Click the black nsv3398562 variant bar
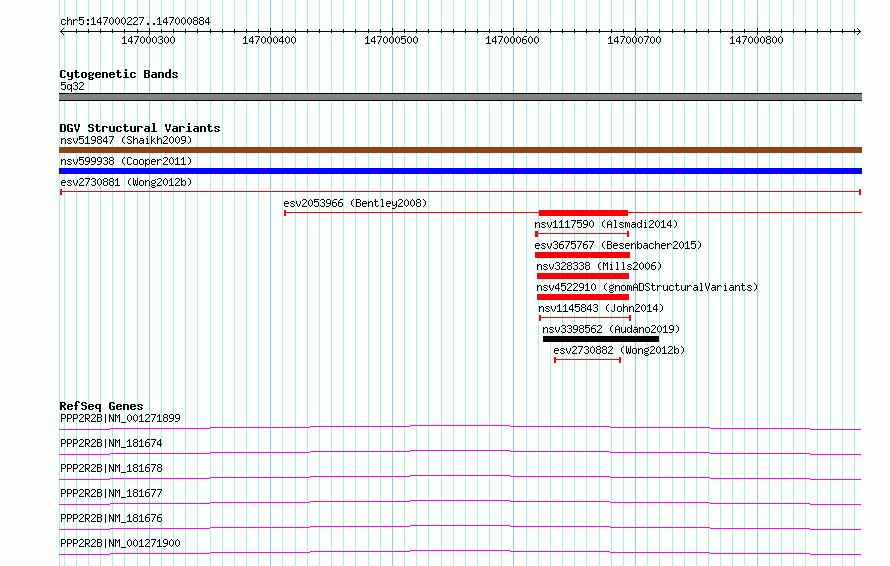This screenshot has width=890, height=566. [x=601, y=339]
